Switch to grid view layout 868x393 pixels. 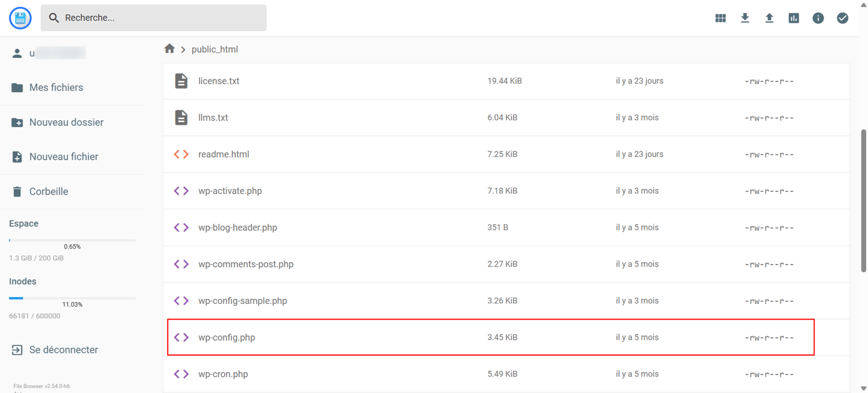tap(720, 17)
